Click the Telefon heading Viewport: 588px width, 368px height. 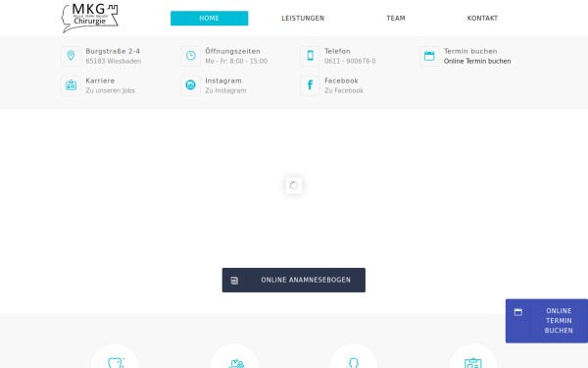coord(337,51)
